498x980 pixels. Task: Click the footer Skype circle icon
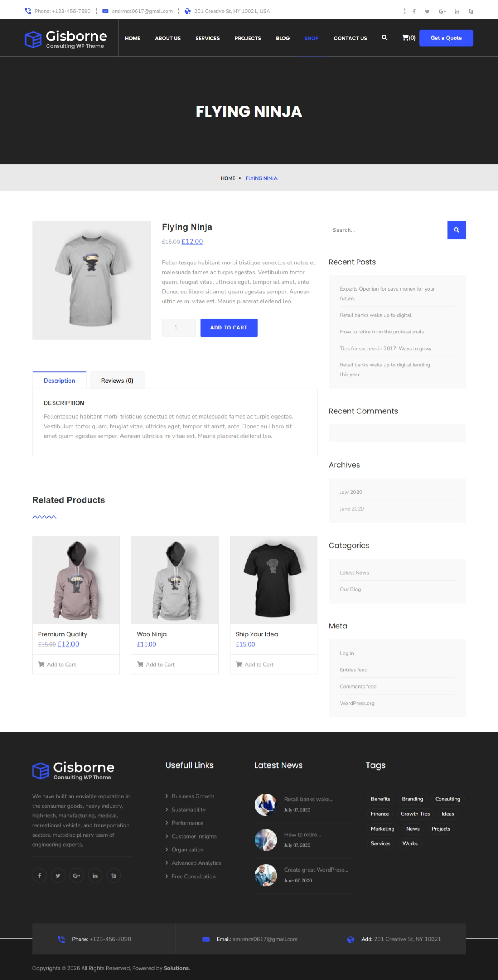click(x=114, y=876)
